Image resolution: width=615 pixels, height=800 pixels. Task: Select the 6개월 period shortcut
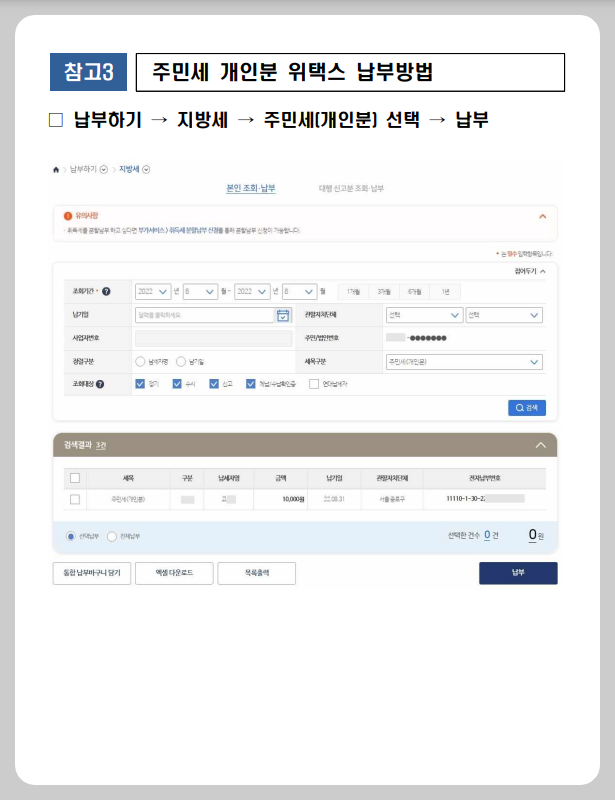[414, 291]
